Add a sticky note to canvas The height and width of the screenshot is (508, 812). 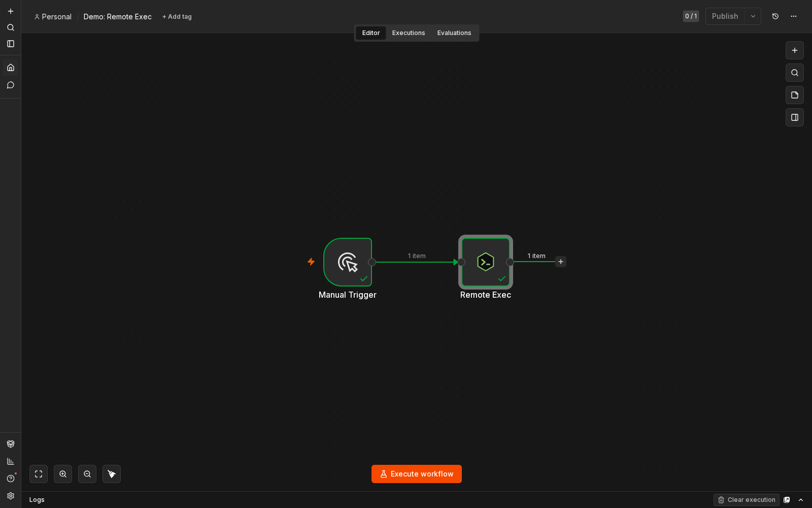[795, 95]
